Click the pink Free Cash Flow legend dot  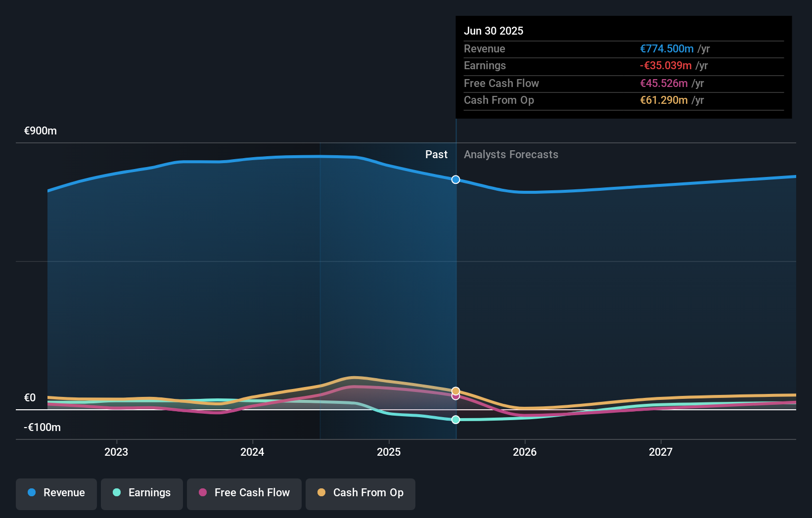click(x=203, y=493)
